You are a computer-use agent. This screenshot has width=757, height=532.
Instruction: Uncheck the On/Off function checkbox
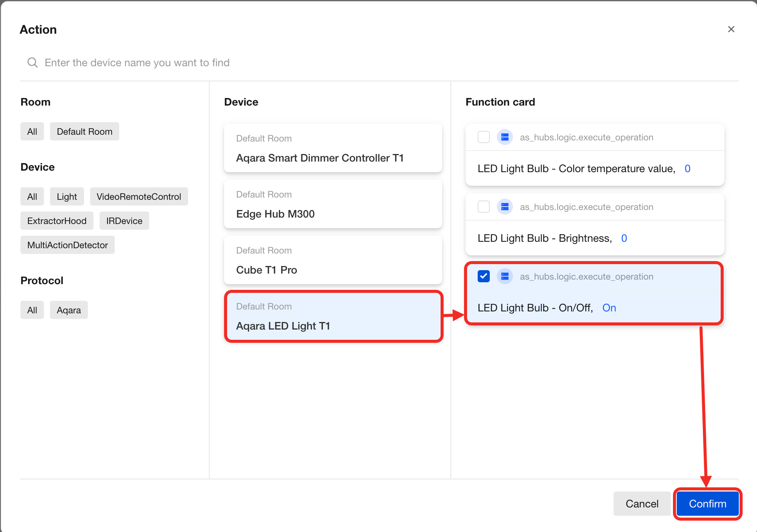pos(483,277)
